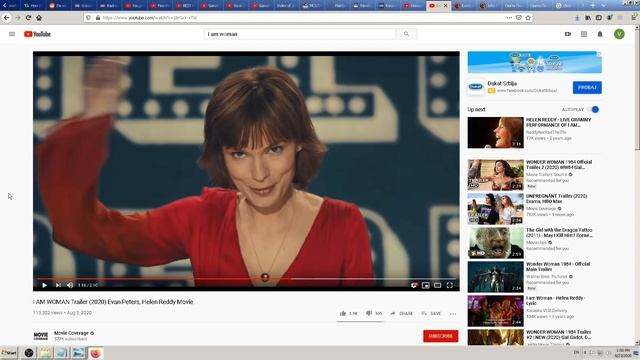Open Wonder Woman 1984 Official Main Trailer thumbnail

(496, 277)
